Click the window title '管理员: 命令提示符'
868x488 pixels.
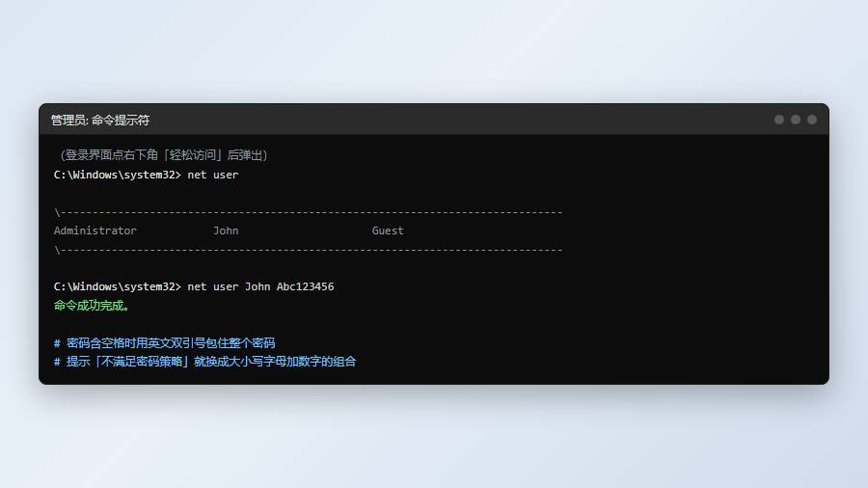pyautogui.click(x=100, y=120)
